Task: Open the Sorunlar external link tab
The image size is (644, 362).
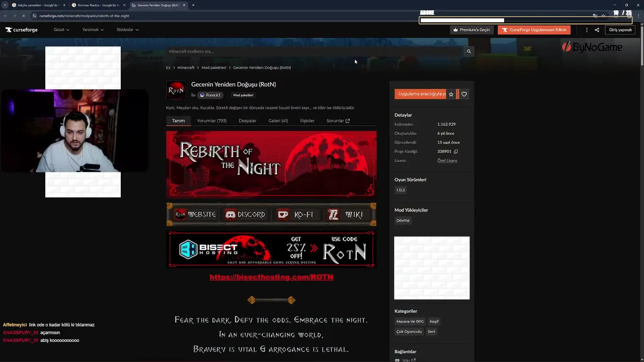Action: click(x=338, y=121)
